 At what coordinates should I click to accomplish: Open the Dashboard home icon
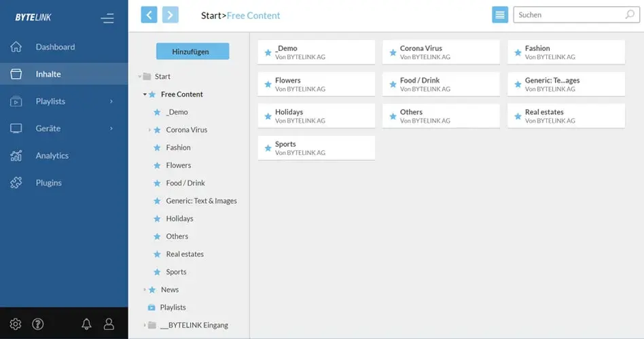pos(16,47)
